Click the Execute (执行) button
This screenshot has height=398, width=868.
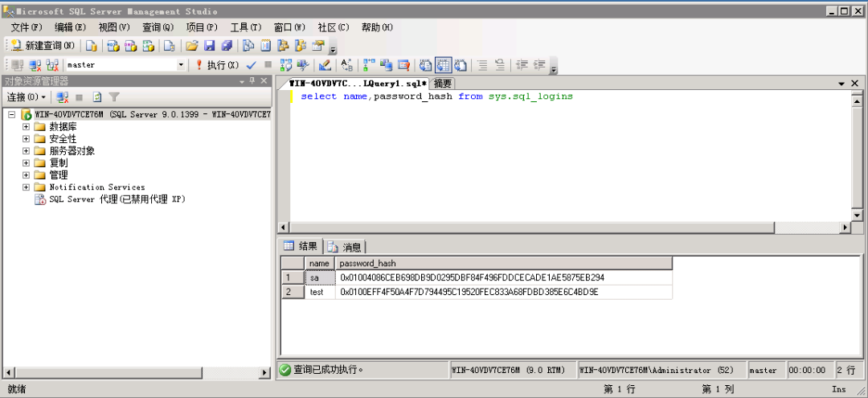point(217,65)
